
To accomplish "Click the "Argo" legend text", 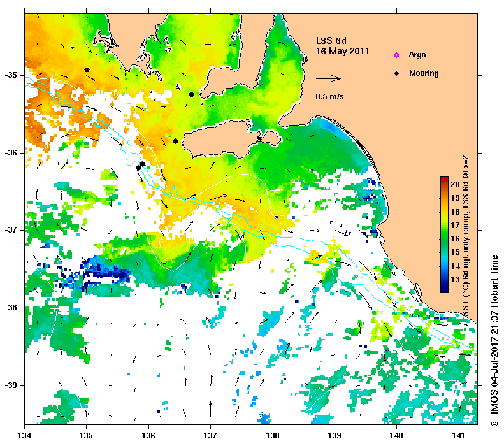I will (x=417, y=55).
